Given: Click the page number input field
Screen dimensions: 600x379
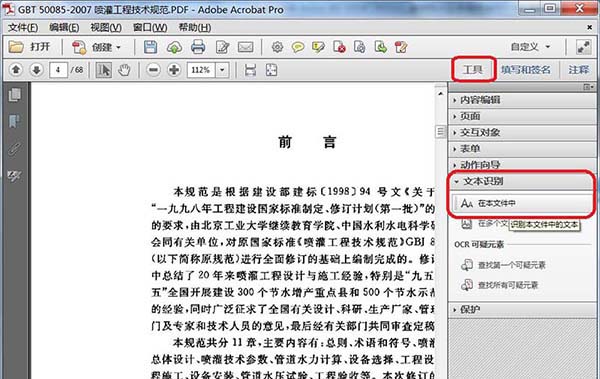Looking at the screenshot, I should pyautogui.click(x=58, y=70).
